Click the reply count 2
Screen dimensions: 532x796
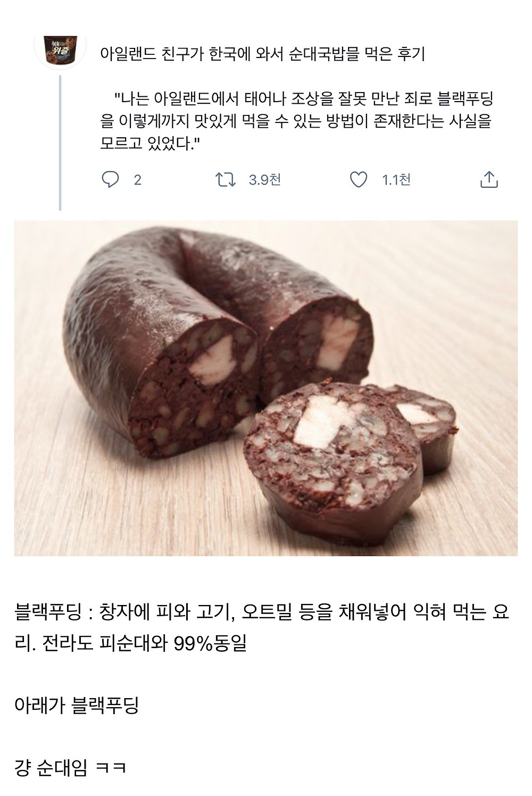(x=137, y=180)
